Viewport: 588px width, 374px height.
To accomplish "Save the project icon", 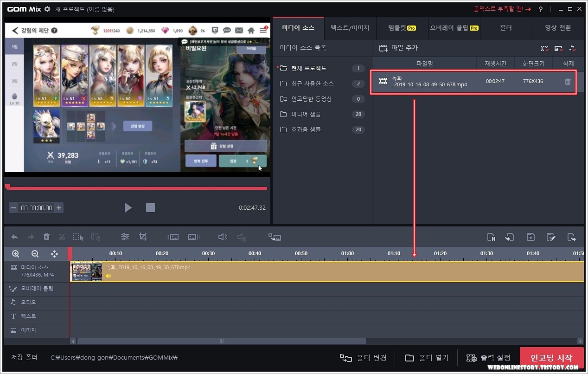I will [x=530, y=237].
